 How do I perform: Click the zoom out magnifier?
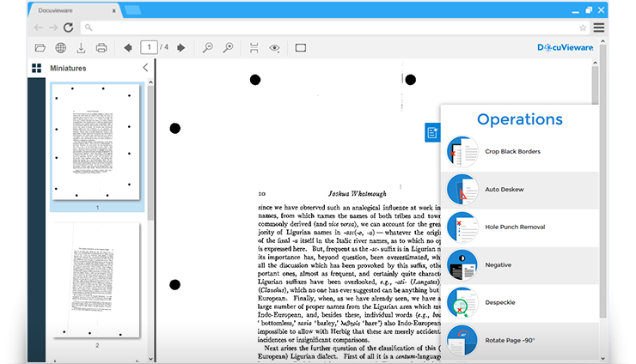point(208,48)
